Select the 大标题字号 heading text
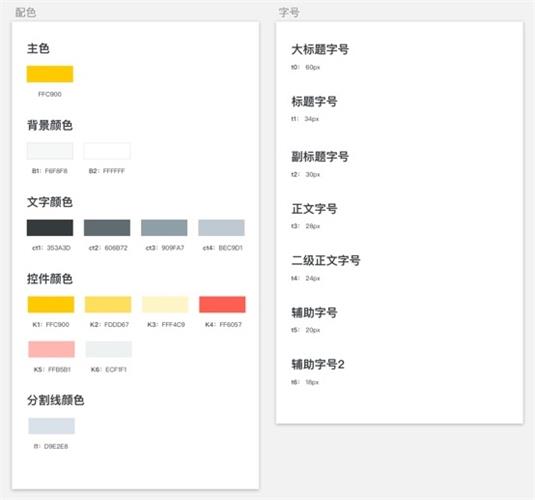The width and height of the screenshot is (535, 500). (x=320, y=49)
